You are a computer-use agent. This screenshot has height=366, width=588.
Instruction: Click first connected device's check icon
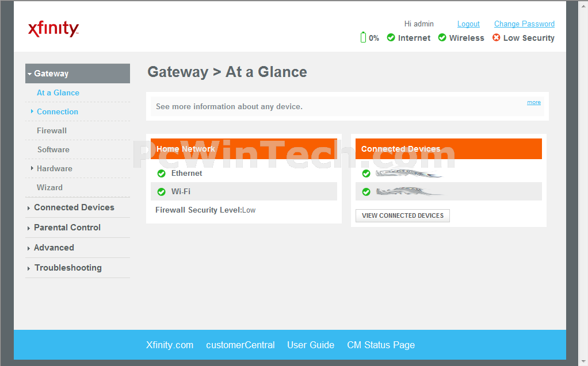(366, 174)
